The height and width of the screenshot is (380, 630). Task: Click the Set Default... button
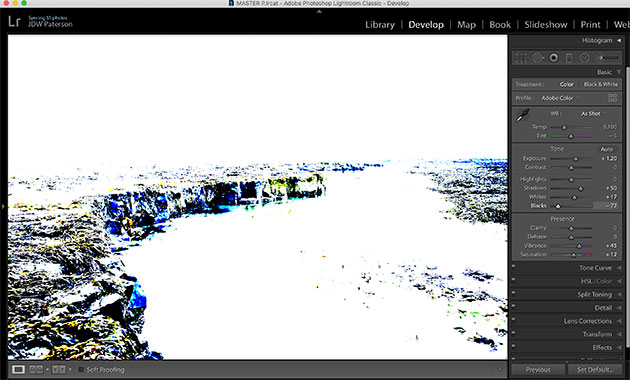tap(595, 370)
